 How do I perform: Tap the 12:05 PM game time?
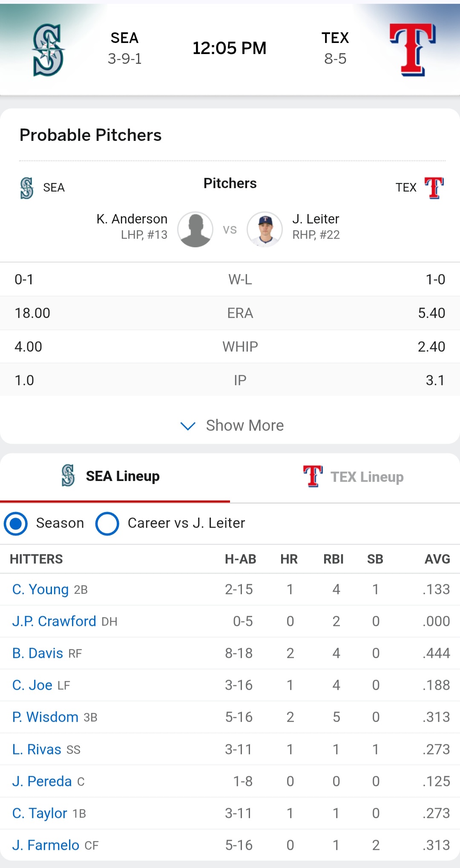[229, 48]
